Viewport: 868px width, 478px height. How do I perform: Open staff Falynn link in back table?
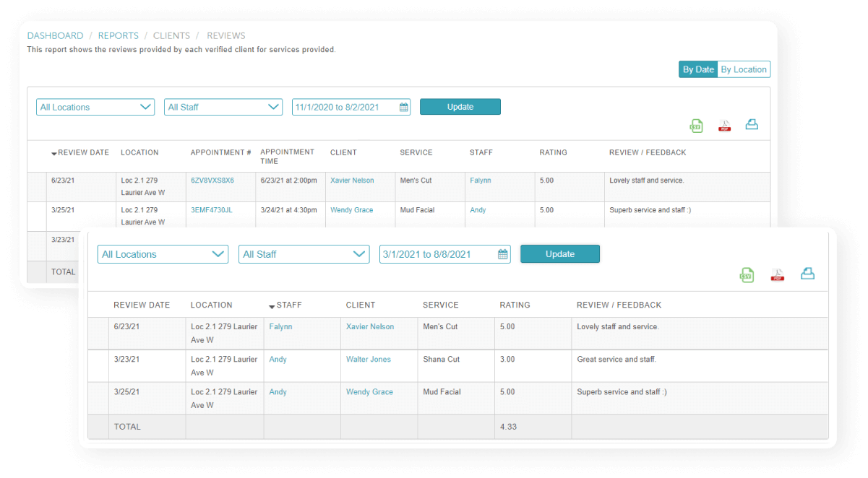click(480, 181)
